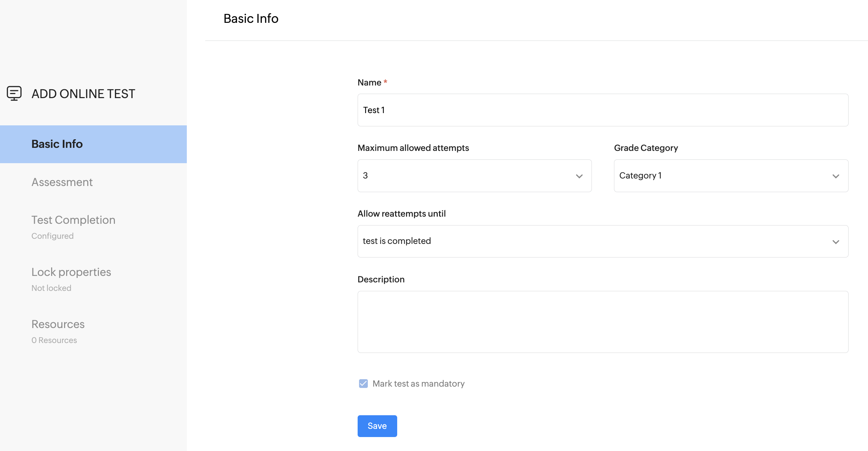Click the Not locked status text
Image resolution: width=868 pixels, height=451 pixels.
[51, 288]
